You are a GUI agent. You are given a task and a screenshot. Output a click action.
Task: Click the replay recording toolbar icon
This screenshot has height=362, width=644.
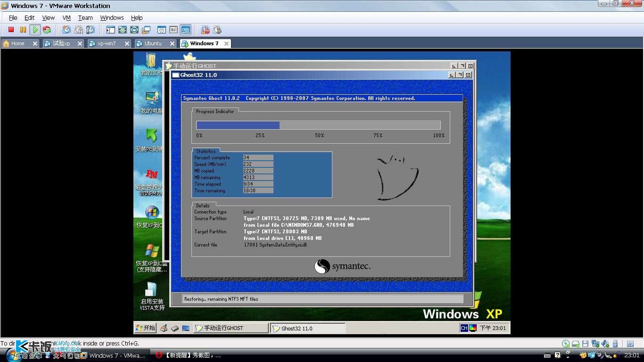217,30
